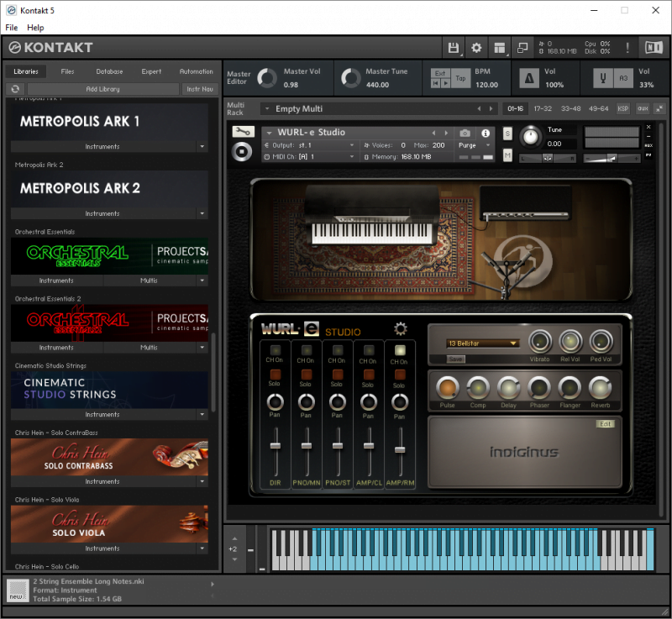Mute the instrument with M button

click(x=507, y=155)
